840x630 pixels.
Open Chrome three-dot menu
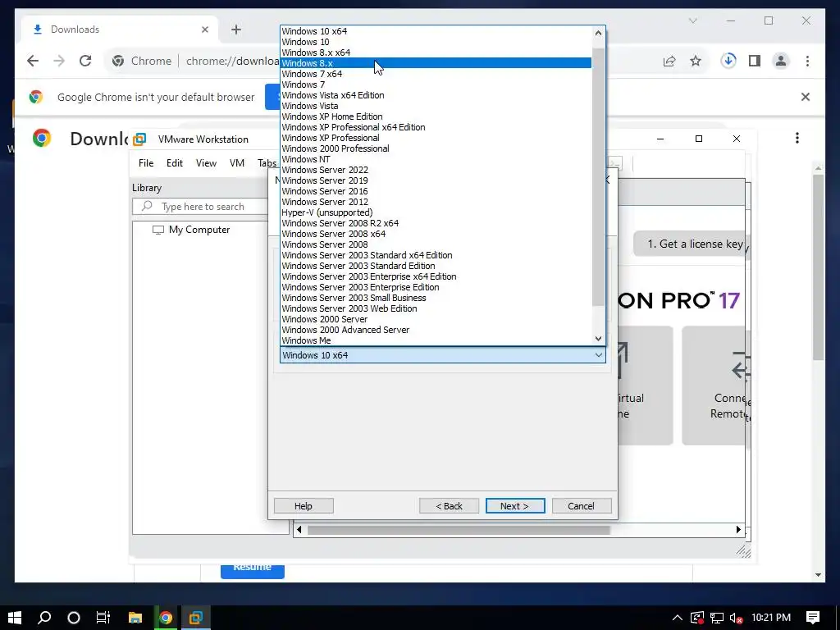[x=807, y=61]
